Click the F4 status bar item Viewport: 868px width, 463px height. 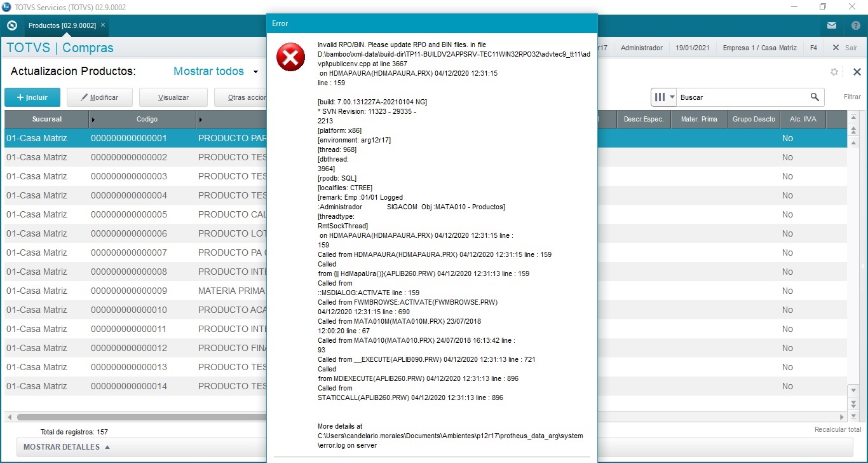pyautogui.click(x=813, y=48)
